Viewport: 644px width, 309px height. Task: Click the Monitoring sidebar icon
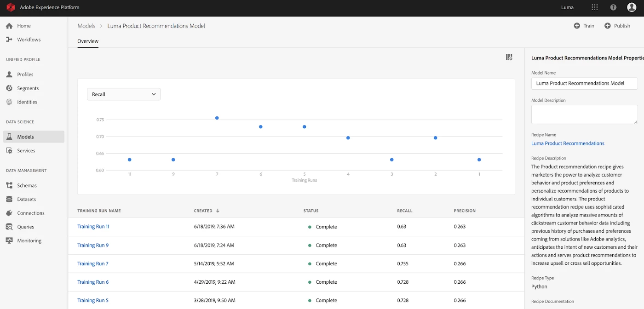pos(9,240)
